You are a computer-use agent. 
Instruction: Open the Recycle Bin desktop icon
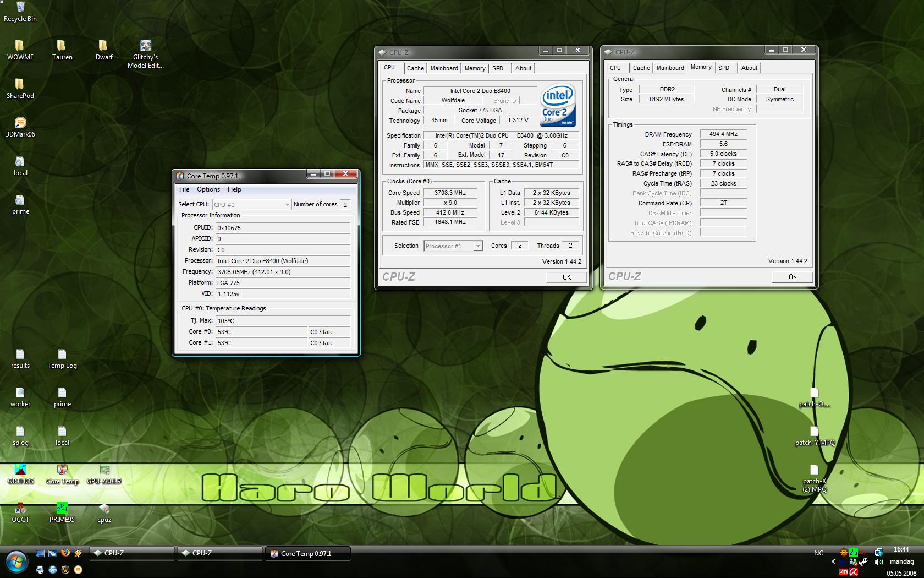coord(20,12)
